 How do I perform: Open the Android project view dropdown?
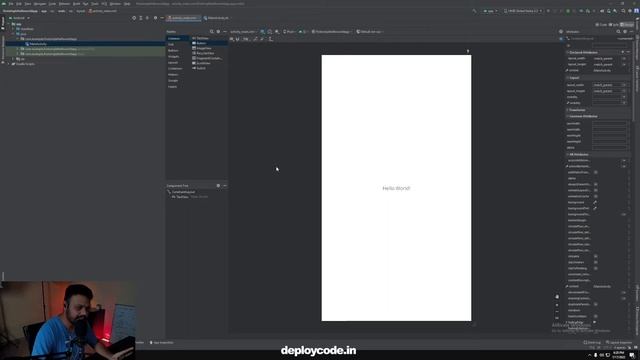click(x=19, y=18)
